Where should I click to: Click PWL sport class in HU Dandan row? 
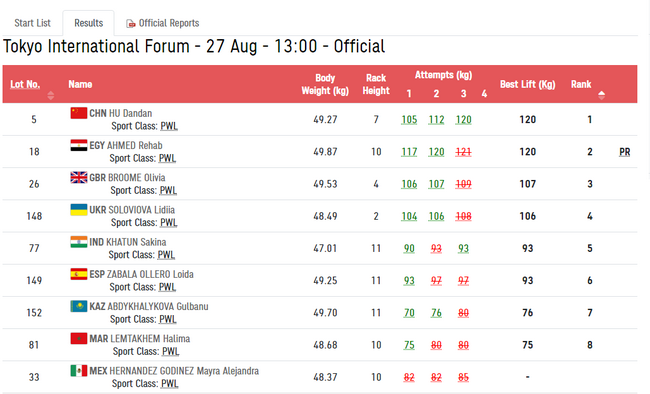coord(169,126)
